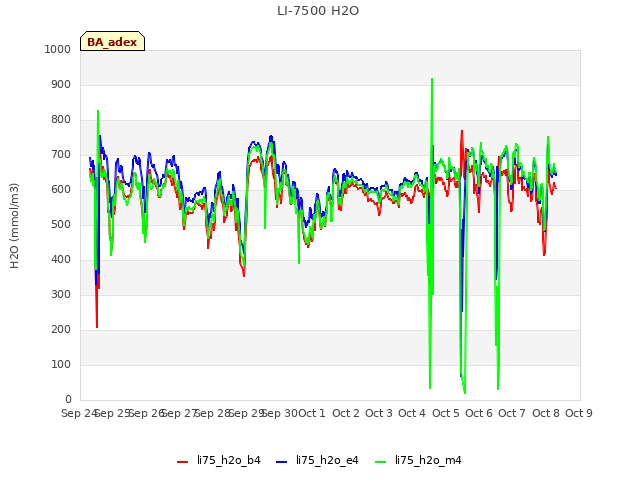The width and height of the screenshot is (640, 480).
Task: Click the green peak near 830 on Sep 24
Action: (98, 111)
